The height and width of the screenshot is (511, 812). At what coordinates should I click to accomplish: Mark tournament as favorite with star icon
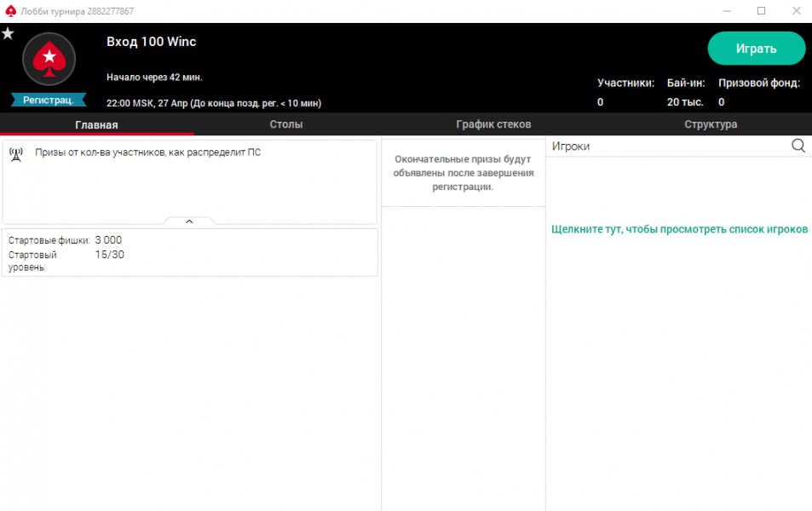[8, 34]
